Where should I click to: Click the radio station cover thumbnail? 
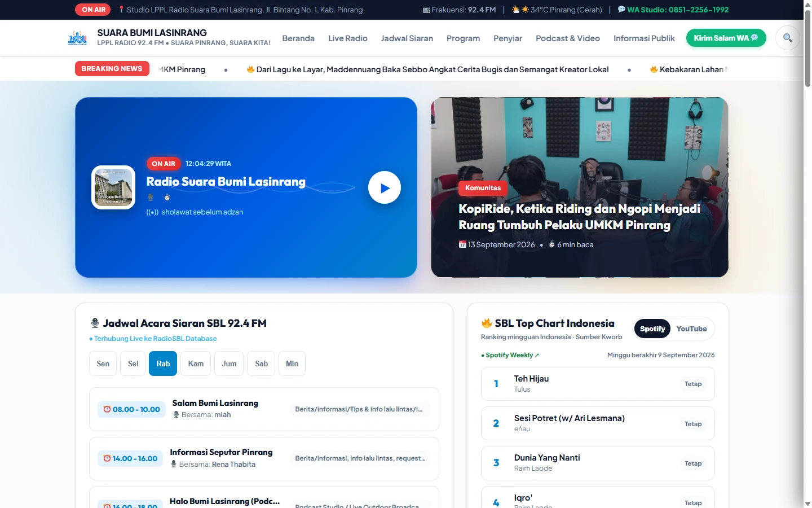(x=113, y=187)
